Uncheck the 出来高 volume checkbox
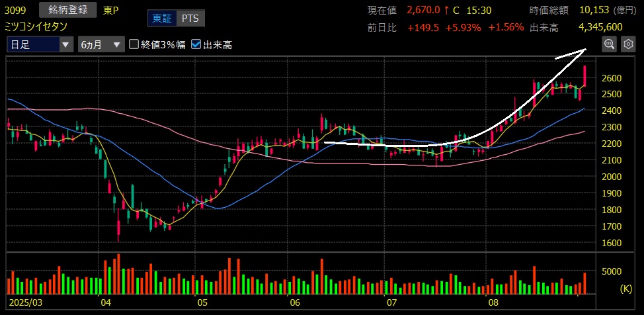 pos(196,44)
